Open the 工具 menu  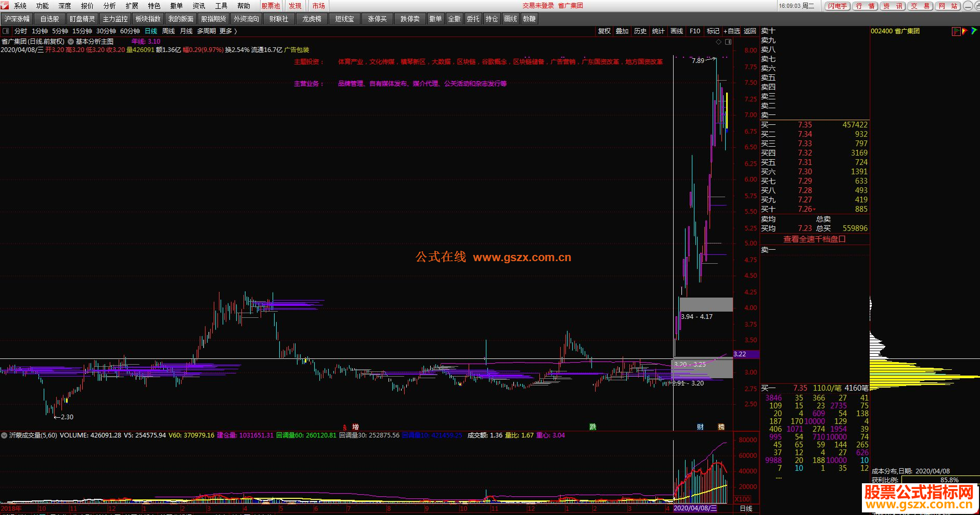click(222, 6)
